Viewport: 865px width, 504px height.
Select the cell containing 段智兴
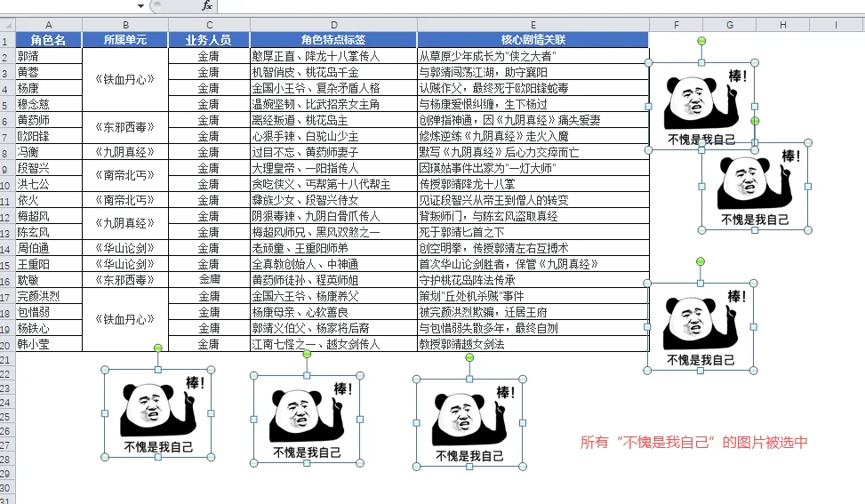49,168
